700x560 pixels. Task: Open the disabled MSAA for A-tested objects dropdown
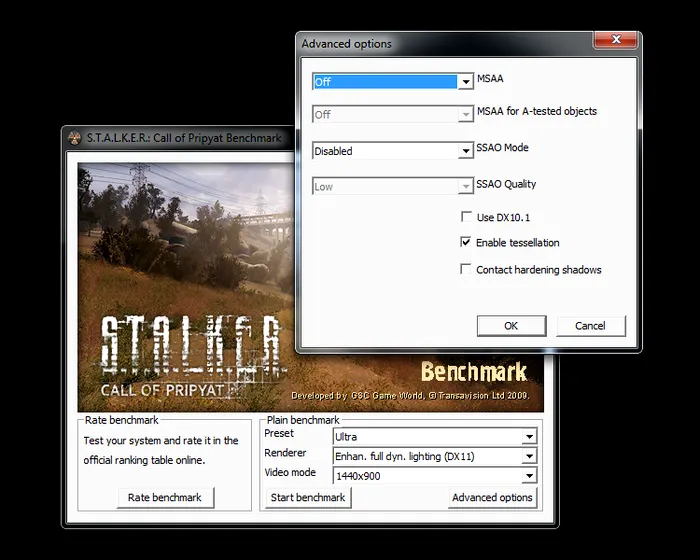pyautogui.click(x=393, y=114)
